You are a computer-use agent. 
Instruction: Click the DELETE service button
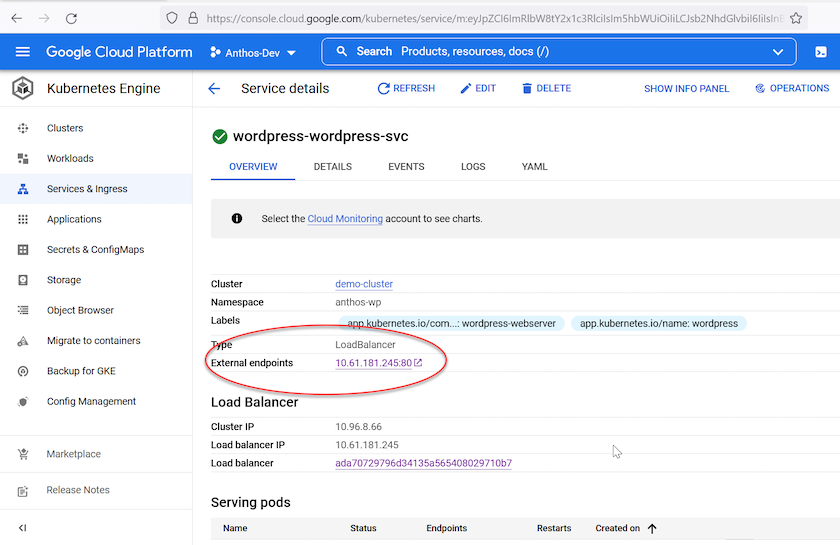pyautogui.click(x=546, y=89)
